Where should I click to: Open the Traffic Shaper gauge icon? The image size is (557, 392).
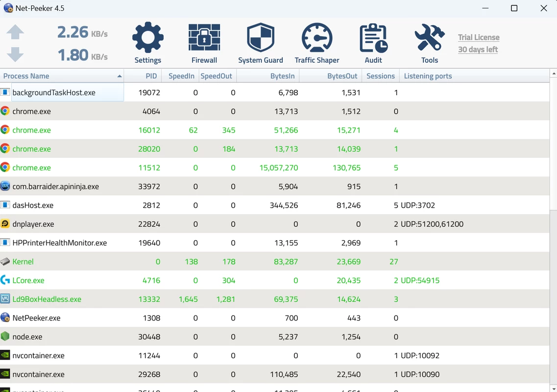[x=317, y=37]
